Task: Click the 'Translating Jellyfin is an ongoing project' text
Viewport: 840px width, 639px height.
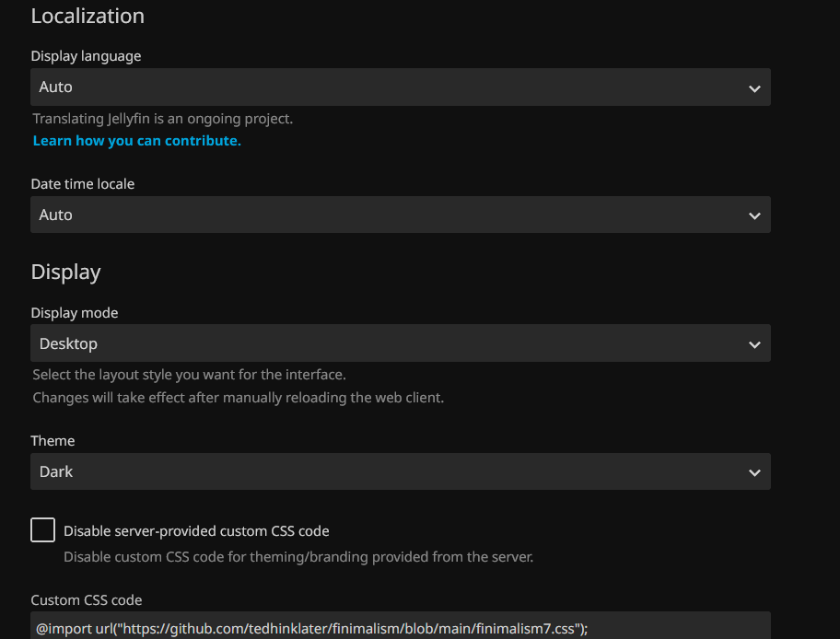Action: (x=162, y=119)
